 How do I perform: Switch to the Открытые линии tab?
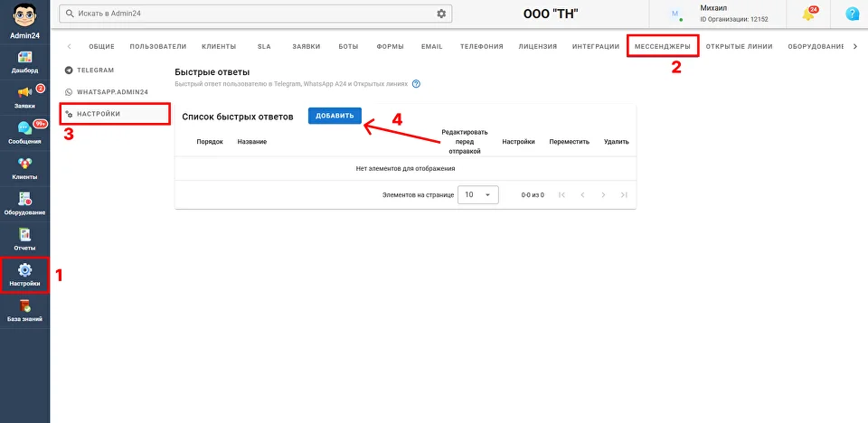coord(739,46)
